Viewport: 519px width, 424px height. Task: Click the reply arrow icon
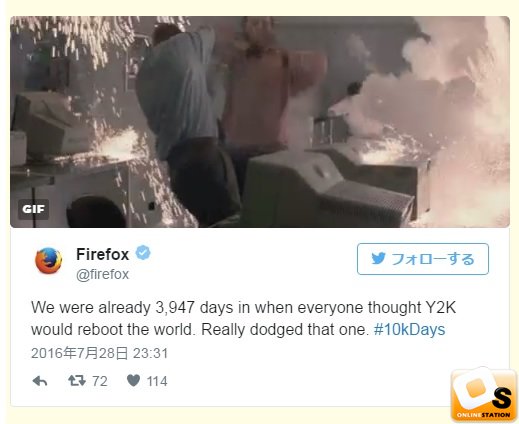[x=40, y=381]
